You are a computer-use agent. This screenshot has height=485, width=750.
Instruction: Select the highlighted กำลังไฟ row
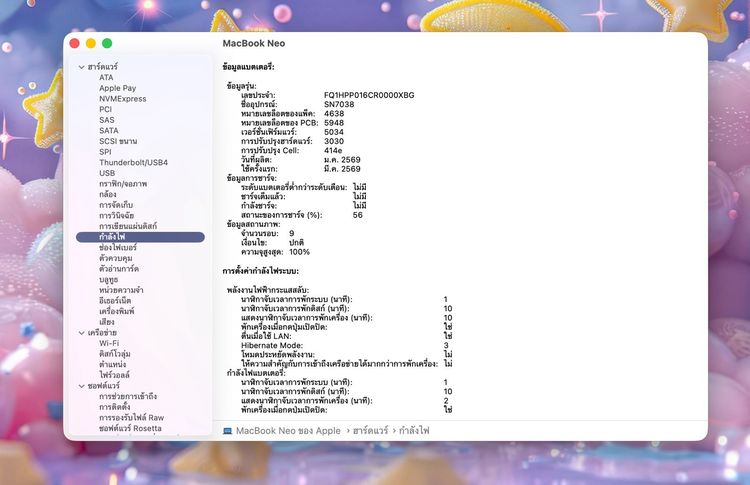140,237
